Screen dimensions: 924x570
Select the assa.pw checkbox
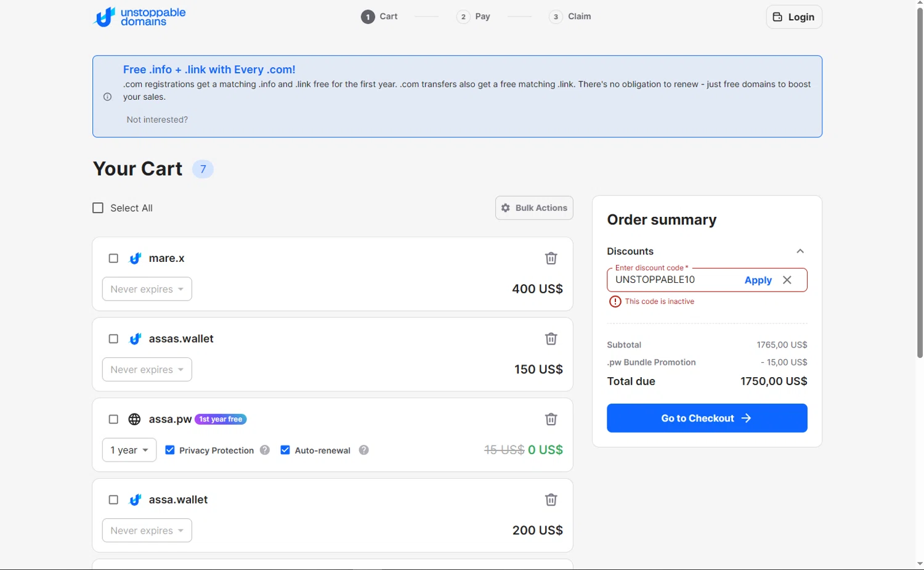pyautogui.click(x=113, y=419)
